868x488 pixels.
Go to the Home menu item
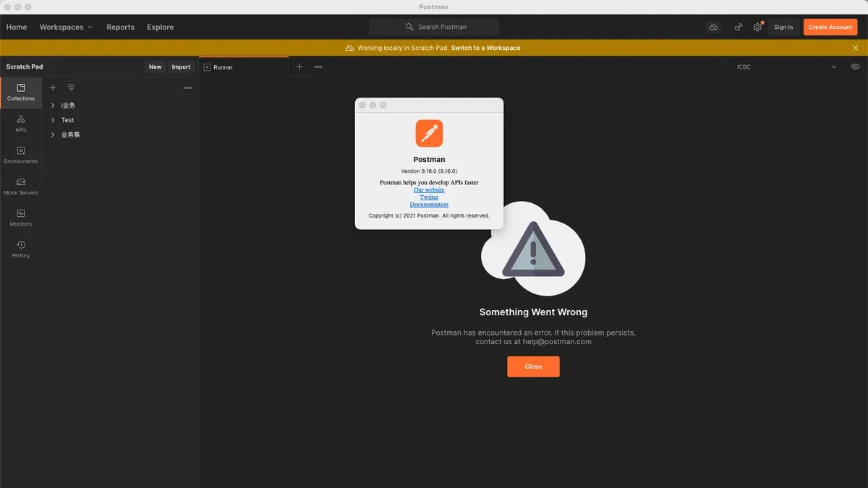coord(17,27)
